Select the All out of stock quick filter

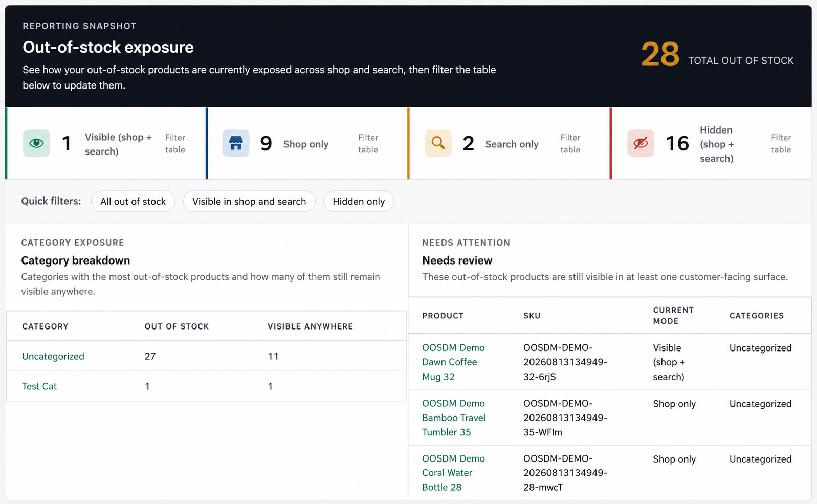133,201
